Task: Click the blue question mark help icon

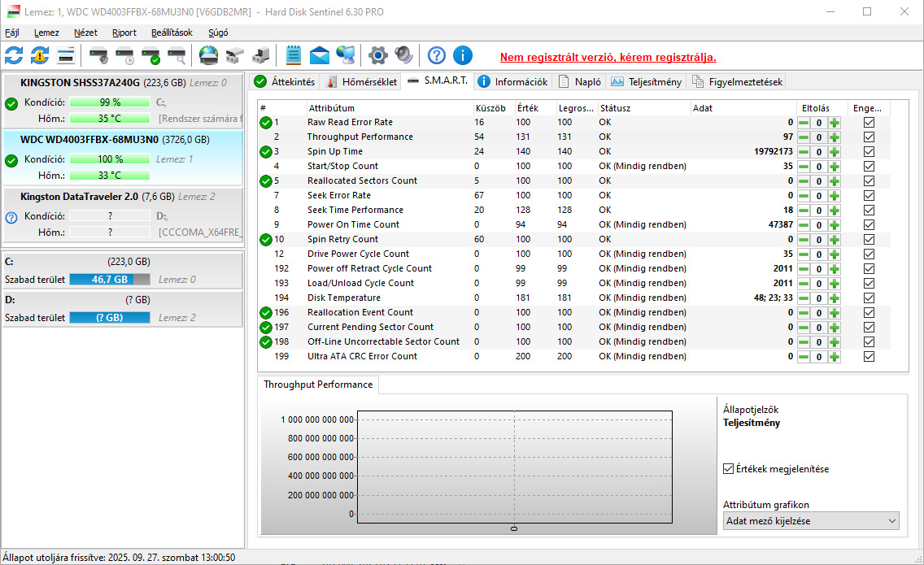Action: point(437,56)
